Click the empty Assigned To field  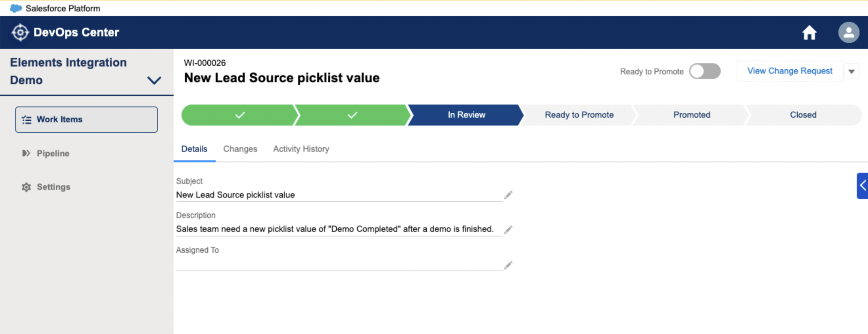(339, 264)
